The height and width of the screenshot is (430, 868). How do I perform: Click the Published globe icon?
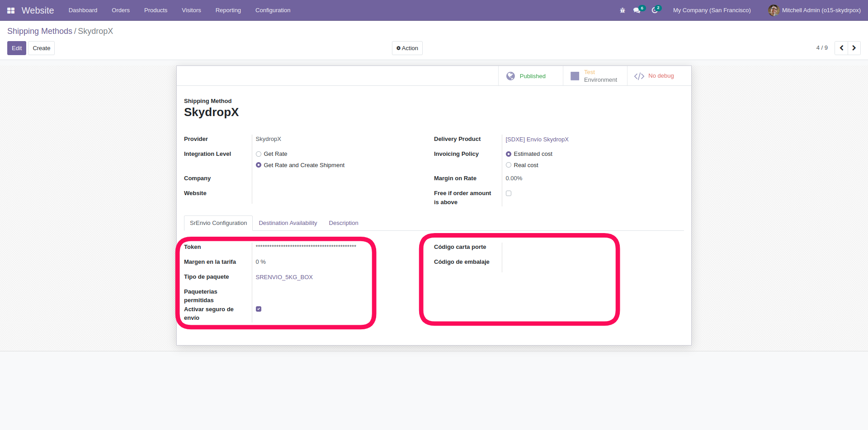pos(510,76)
